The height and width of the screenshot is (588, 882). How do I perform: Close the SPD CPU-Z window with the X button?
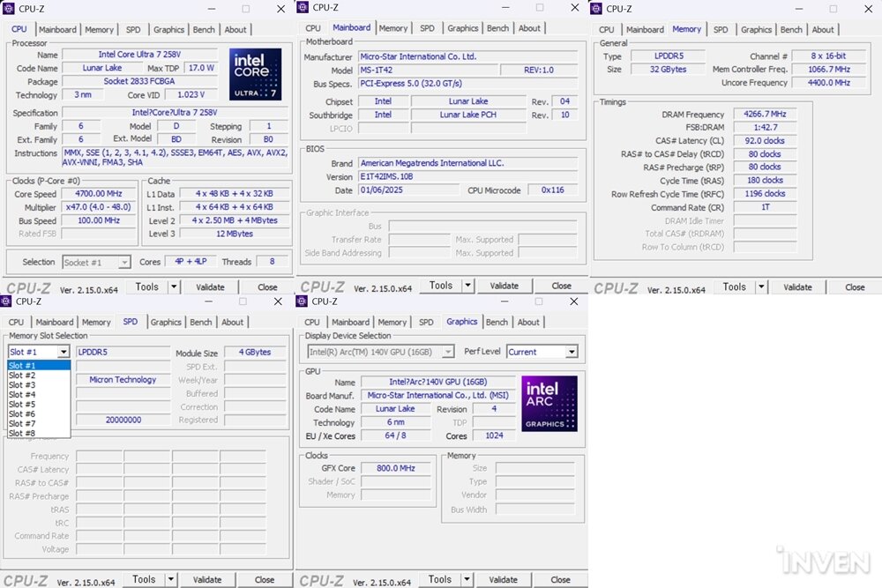pos(278,301)
